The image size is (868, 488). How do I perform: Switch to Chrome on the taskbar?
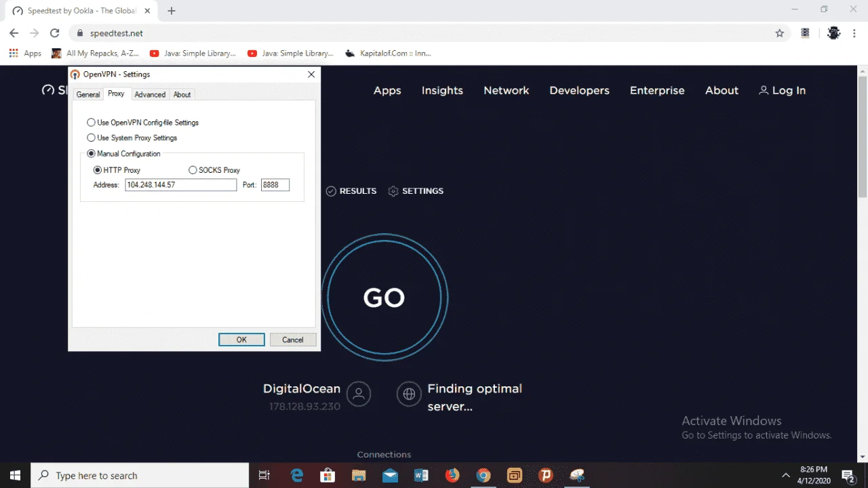(483, 475)
